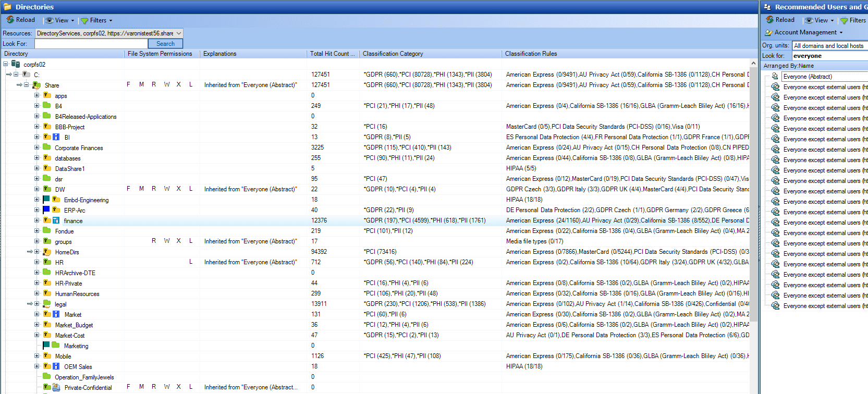Open View menu in Recommended Users panel
Image resolution: width=868 pixels, height=394 pixels.
[820, 20]
